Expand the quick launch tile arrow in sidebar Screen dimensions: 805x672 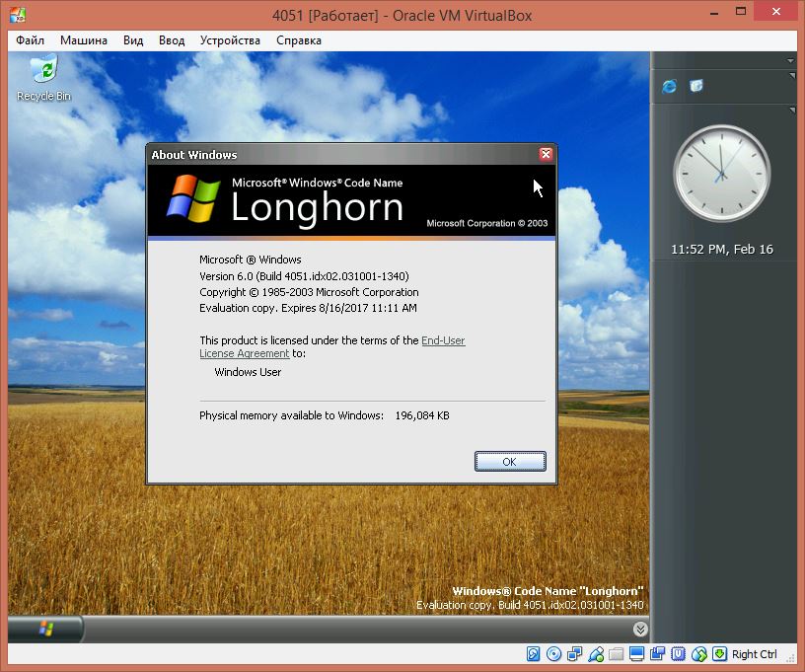792,76
